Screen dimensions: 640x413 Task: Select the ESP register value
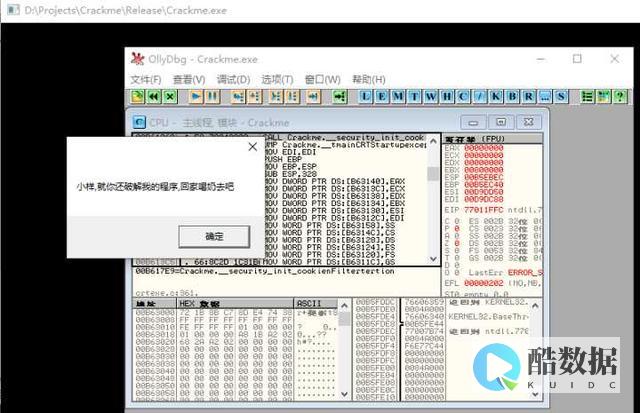(x=484, y=178)
